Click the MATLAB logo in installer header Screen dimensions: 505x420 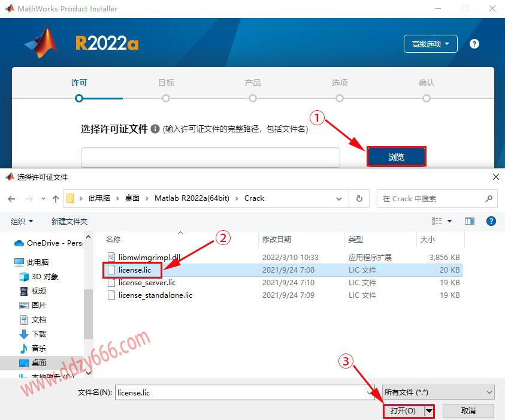(x=42, y=43)
